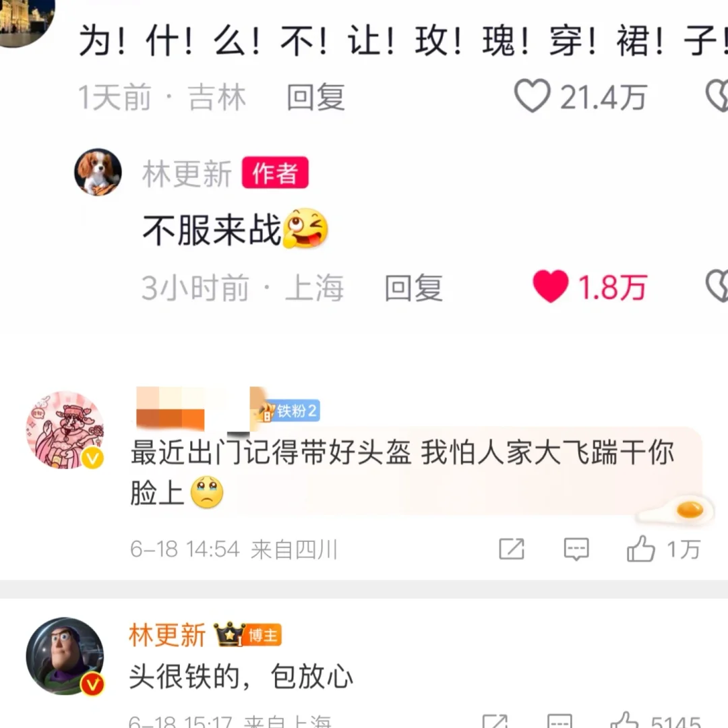Tap the comment text 头很铁的，包放心
728x728 pixels.
[241, 676]
